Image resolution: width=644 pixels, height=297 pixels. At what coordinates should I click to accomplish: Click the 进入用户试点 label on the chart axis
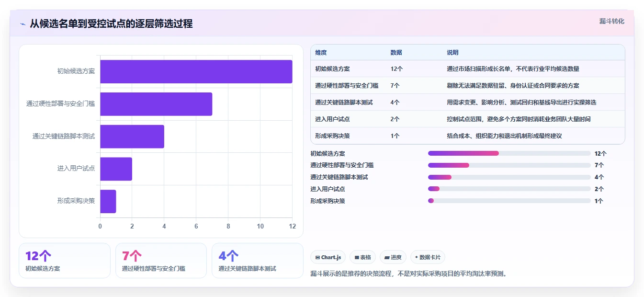coord(76,169)
